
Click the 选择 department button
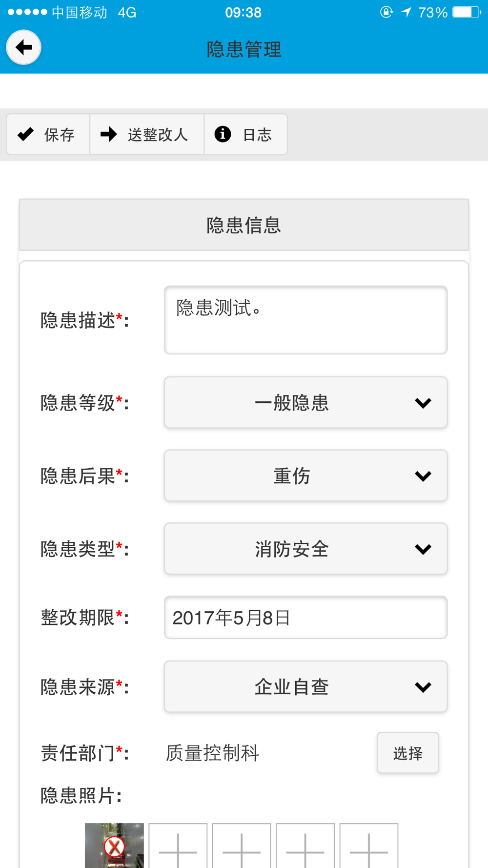coord(408,753)
